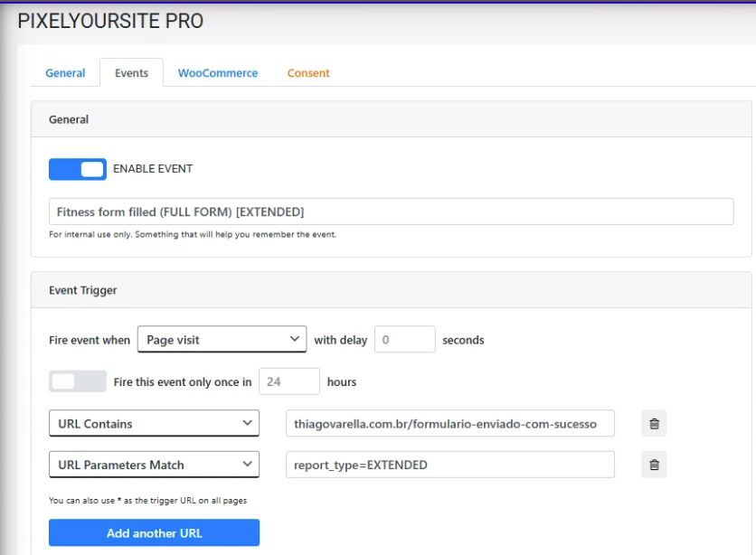Delete the URL Parameters Match row
Image resolution: width=756 pixels, height=555 pixels.
(654, 465)
